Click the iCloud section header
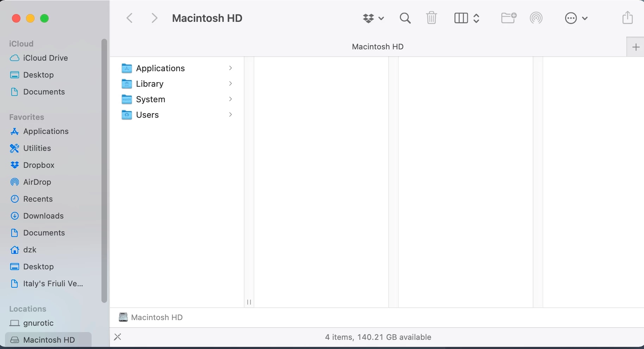 point(21,44)
